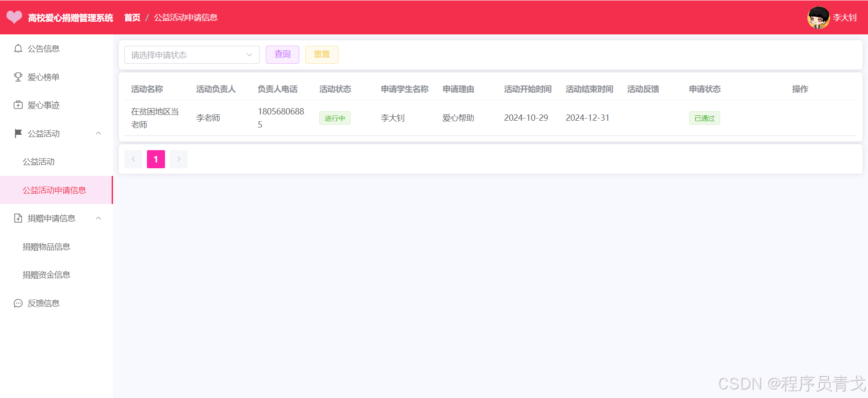Viewport: 868px width, 398px height.
Task: Select 公益活动申请信息 in sidebar
Action: pos(57,190)
